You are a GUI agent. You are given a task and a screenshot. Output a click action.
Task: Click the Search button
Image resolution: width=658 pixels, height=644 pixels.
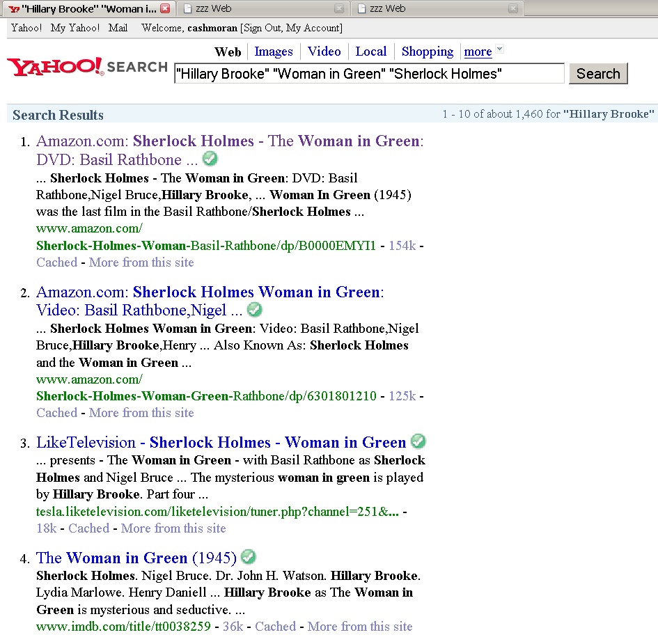598,73
